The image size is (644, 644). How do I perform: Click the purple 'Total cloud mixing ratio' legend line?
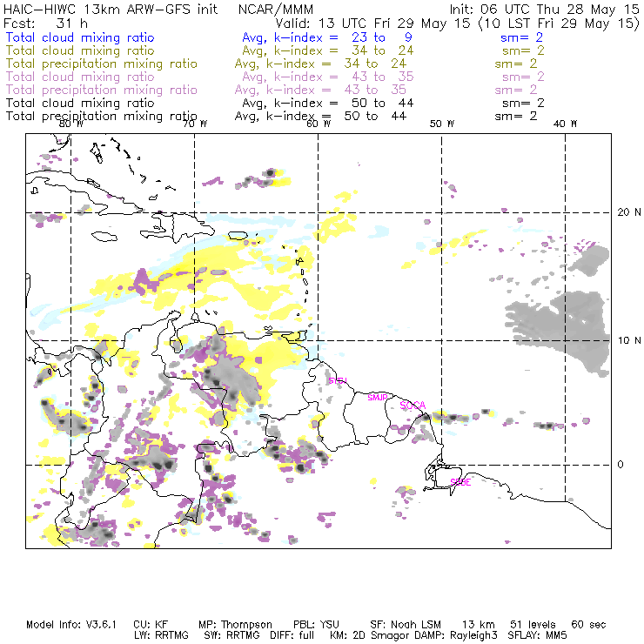[80, 77]
